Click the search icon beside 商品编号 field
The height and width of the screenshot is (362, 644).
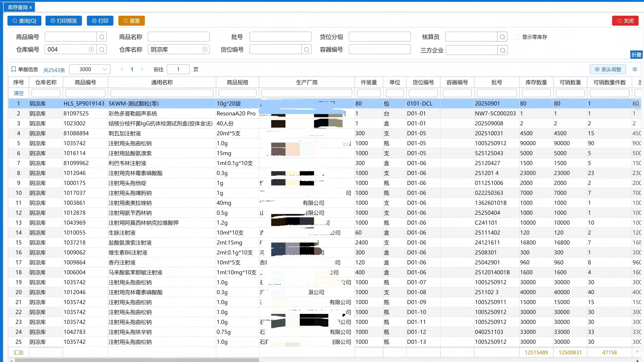coord(101,37)
